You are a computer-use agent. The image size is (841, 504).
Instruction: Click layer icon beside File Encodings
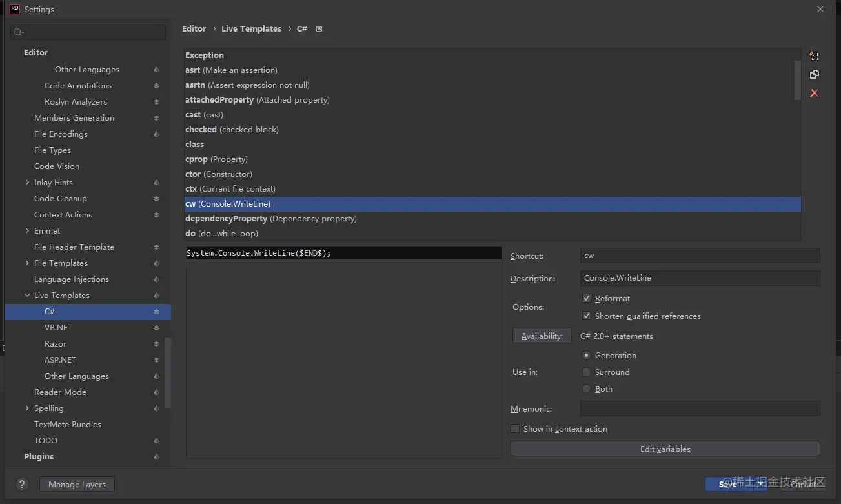(x=156, y=134)
